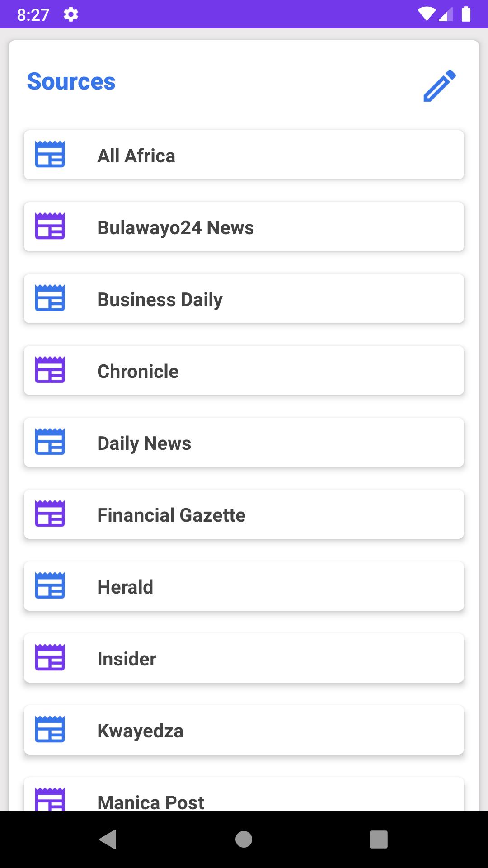Choose the Insider source

click(244, 658)
